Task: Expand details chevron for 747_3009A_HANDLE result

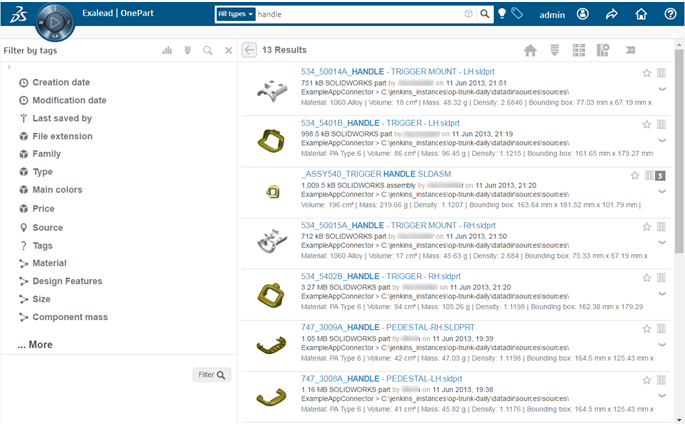Action: (662, 345)
